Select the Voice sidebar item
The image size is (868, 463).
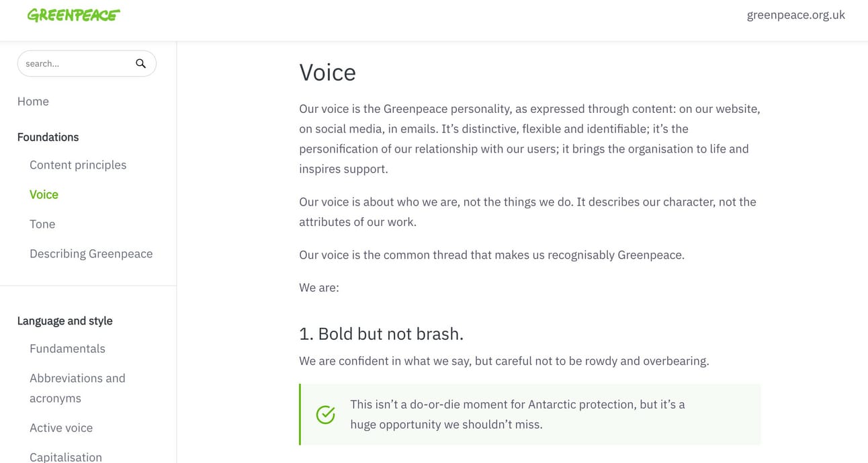point(44,194)
